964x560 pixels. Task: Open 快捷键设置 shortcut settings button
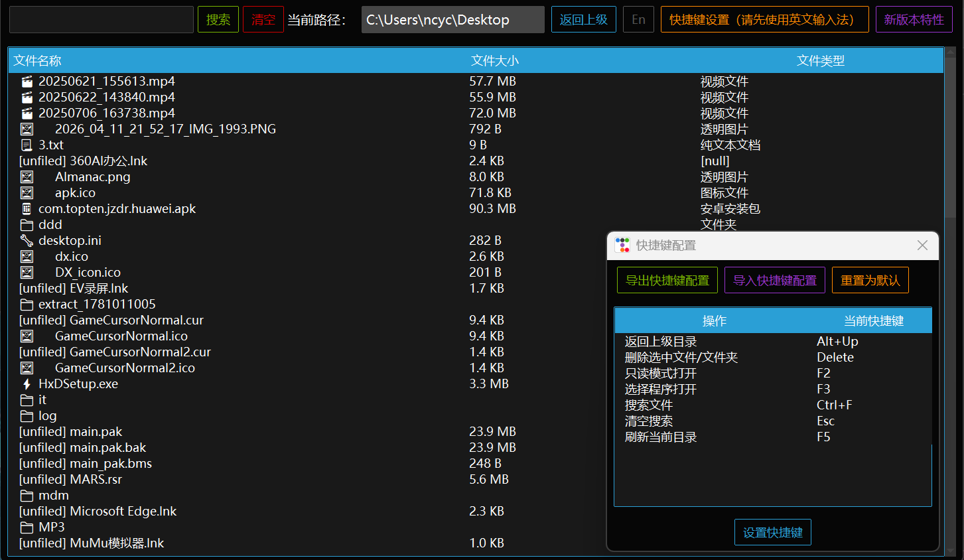765,19
